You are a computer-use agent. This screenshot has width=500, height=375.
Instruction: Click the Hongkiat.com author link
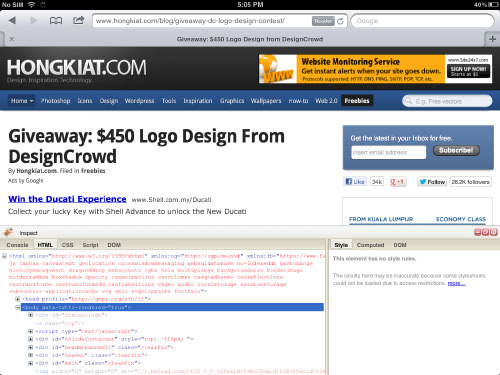pyautogui.click(x=37, y=171)
